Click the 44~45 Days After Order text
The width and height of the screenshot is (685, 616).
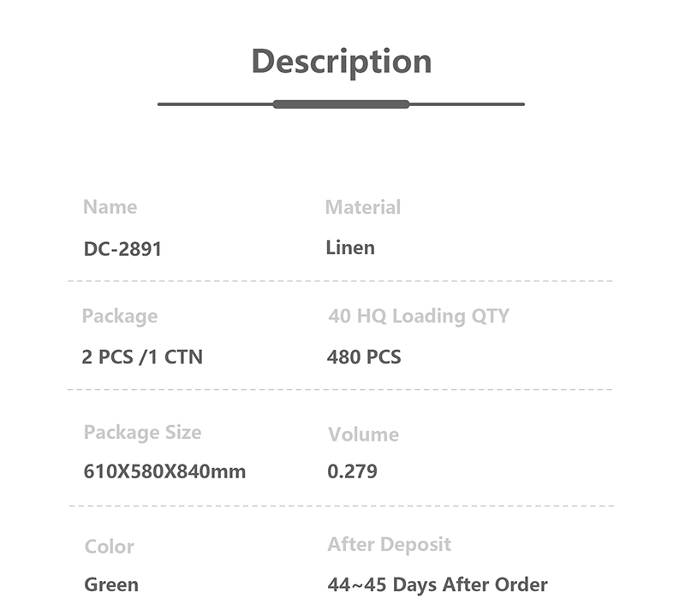438,584
